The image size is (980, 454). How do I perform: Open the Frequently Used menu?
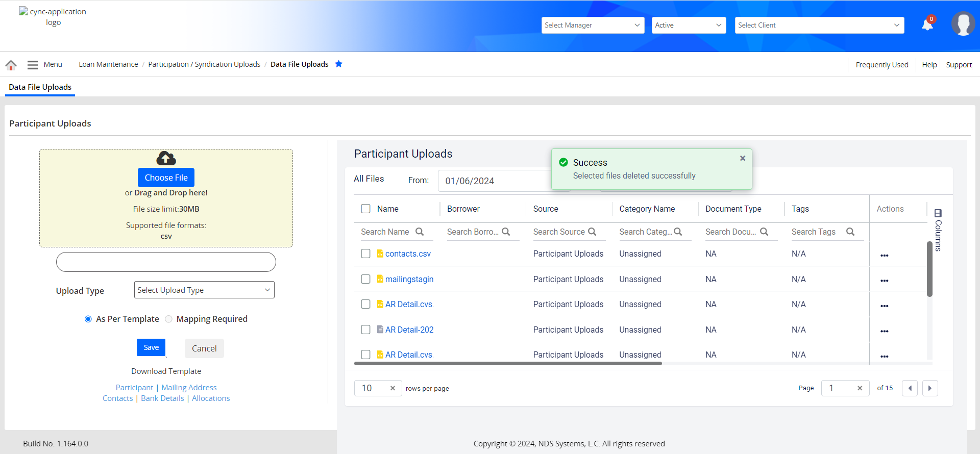pos(881,65)
